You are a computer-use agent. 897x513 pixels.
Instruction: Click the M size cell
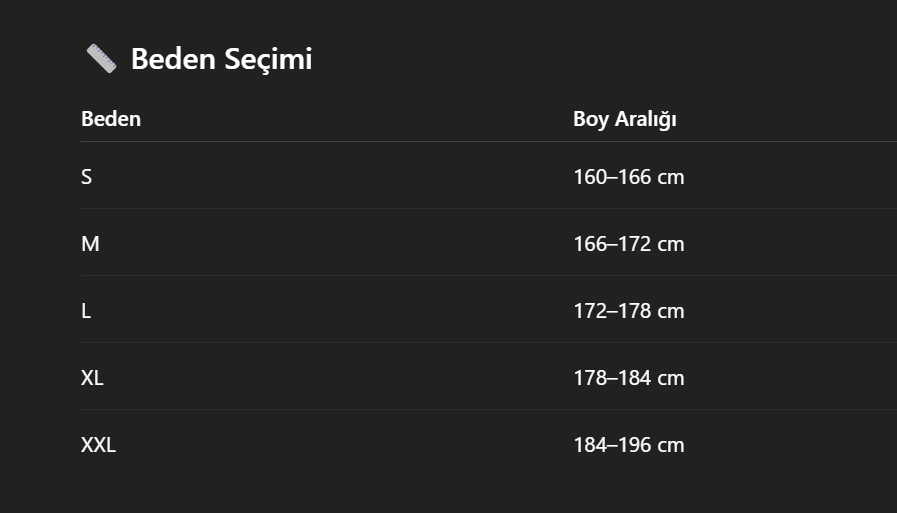(90, 244)
